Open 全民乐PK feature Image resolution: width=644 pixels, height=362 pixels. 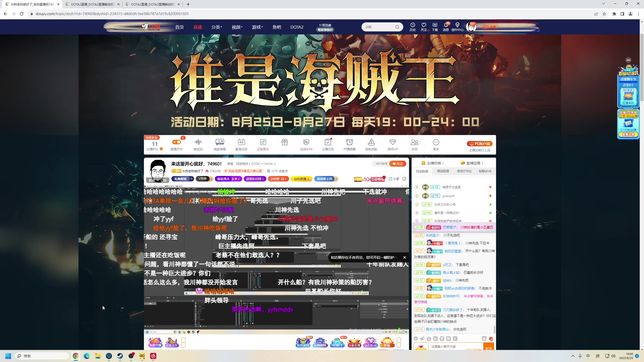(x=306, y=145)
